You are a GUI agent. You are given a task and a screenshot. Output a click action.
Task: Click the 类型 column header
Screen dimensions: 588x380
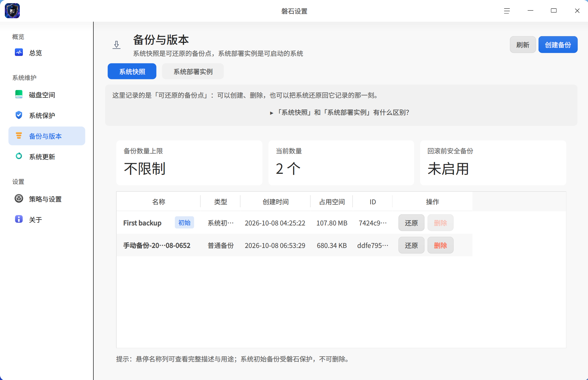click(x=220, y=202)
